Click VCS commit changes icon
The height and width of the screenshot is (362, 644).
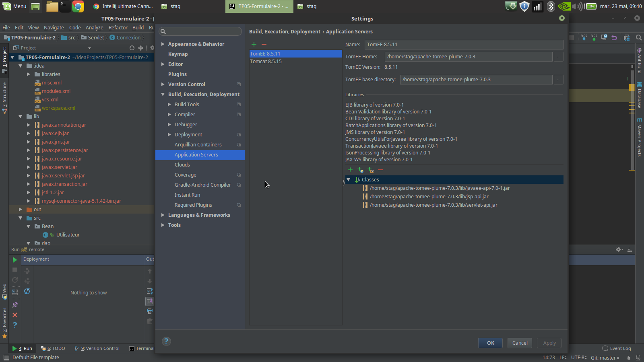[594, 37]
